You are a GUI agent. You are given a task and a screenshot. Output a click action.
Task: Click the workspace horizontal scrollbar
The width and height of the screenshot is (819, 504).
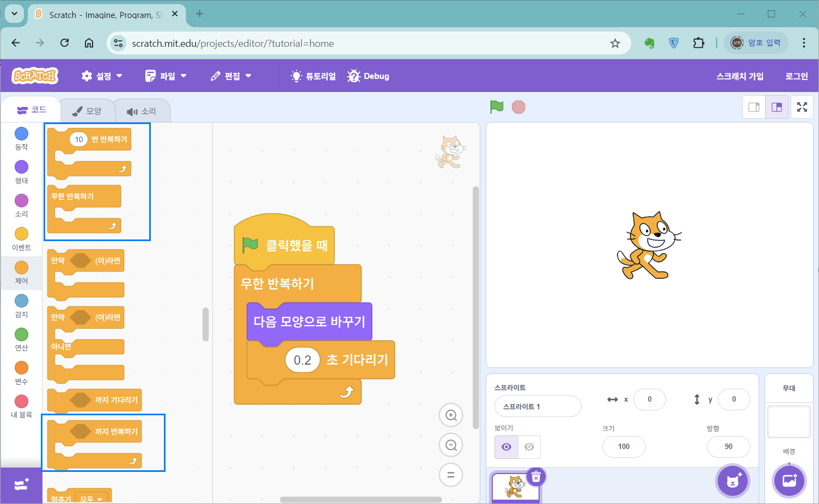pyautogui.click(x=360, y=499)
